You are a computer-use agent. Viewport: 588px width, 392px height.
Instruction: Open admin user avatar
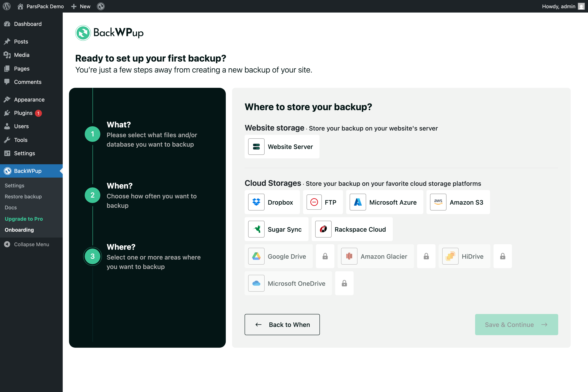click(x=581, y=6)
